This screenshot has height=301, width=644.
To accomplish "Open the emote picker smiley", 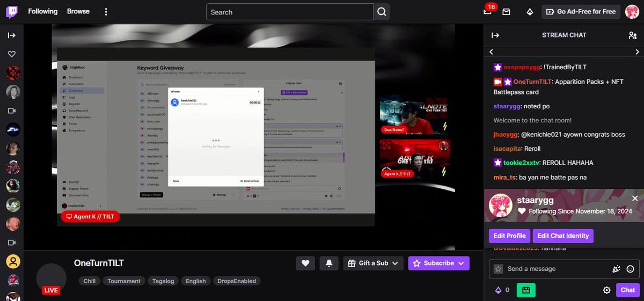I will coord(631,269).
